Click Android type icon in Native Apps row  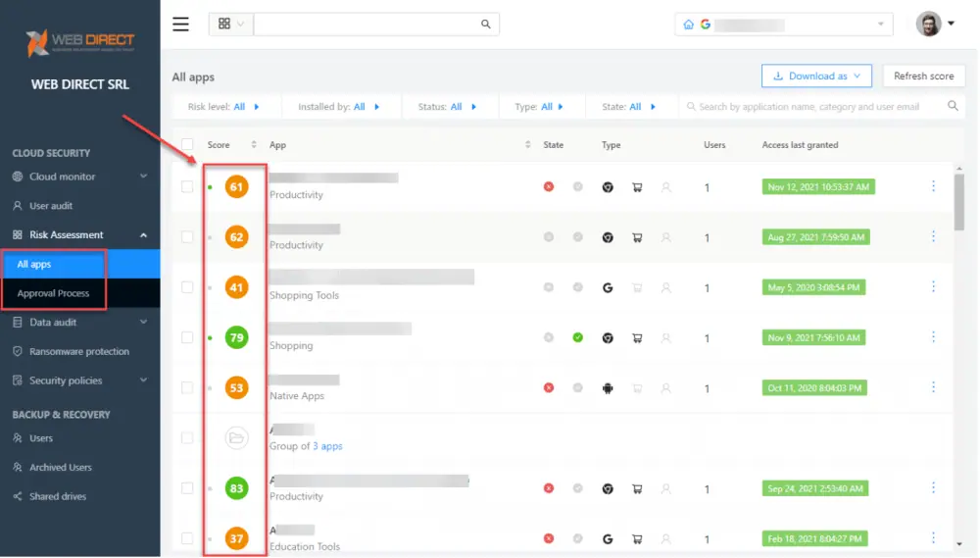[608, 388]
